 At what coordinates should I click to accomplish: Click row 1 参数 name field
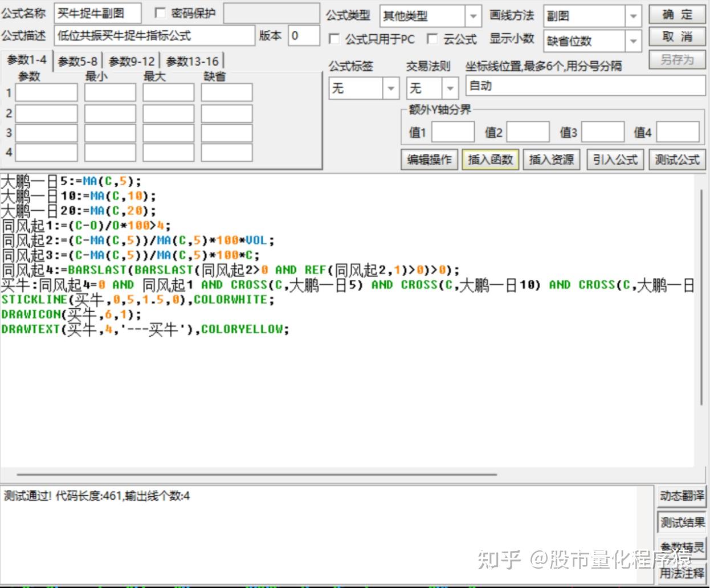46,92
